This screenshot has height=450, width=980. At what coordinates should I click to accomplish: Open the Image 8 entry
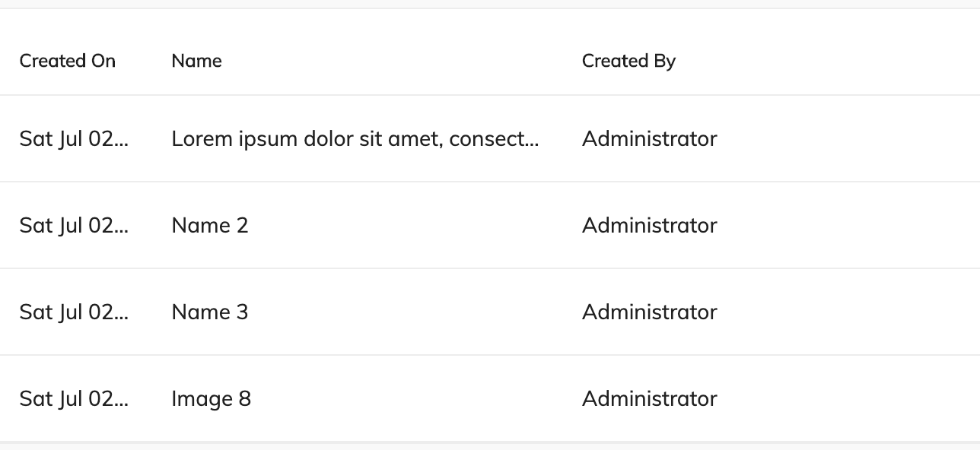click(x=212, y=399)
